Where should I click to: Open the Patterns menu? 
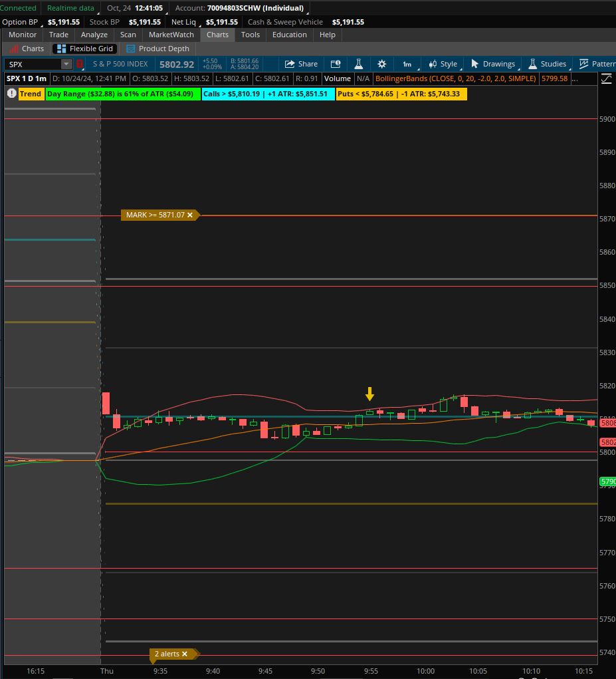[597, 64]
